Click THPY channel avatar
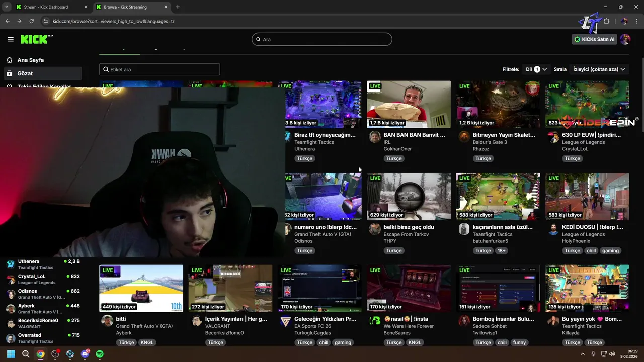Viewport: 644px width, 362px height. click(x=375, y=229)
